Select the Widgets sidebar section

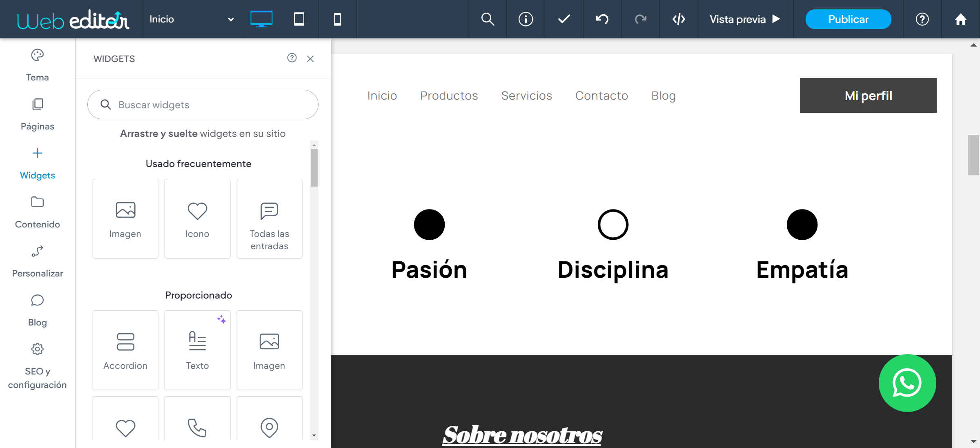pos(37,163)
